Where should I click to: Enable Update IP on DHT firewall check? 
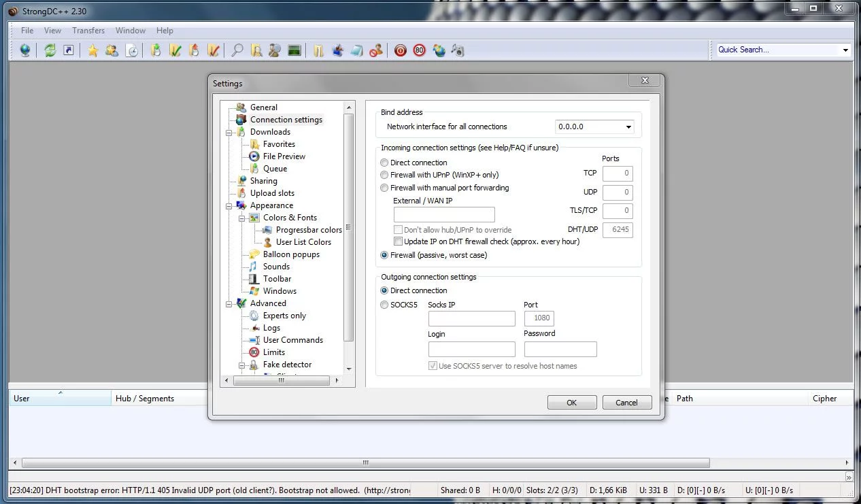coord(399,241)
